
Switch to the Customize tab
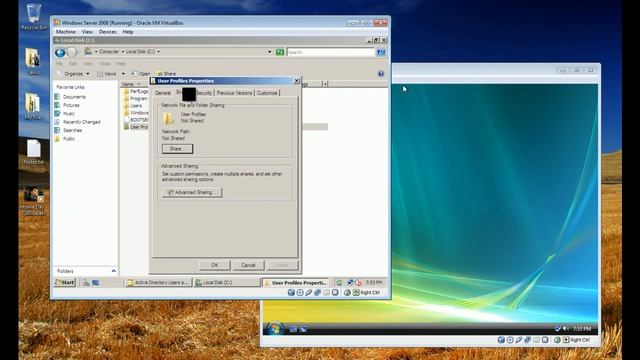[267, 93]
